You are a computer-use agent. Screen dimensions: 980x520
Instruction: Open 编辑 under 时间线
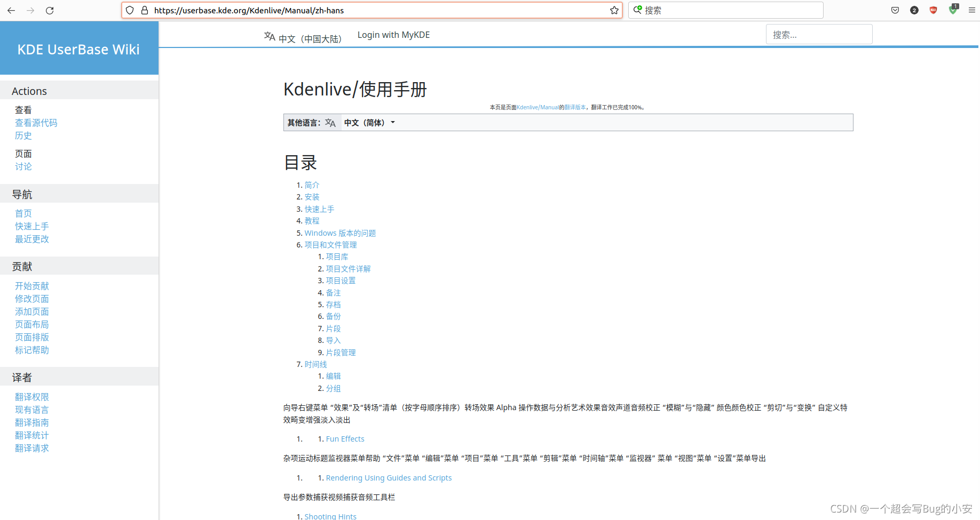(333, 376)
